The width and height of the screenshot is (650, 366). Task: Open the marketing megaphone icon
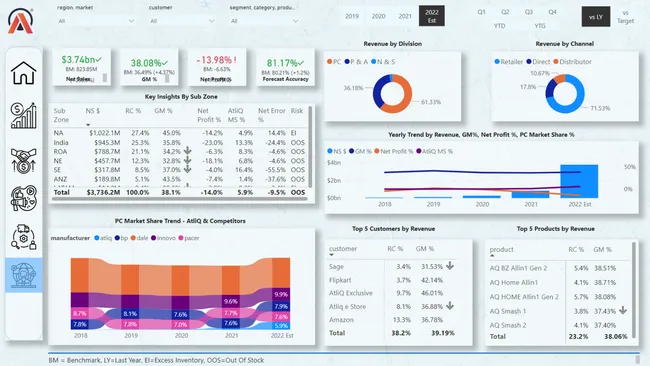pyautogui.click(x=24, y=198)
